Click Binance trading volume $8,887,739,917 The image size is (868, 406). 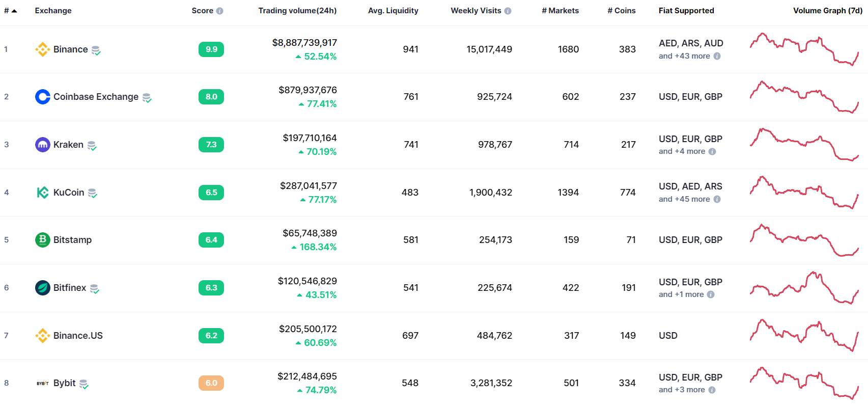coord(304,43)
